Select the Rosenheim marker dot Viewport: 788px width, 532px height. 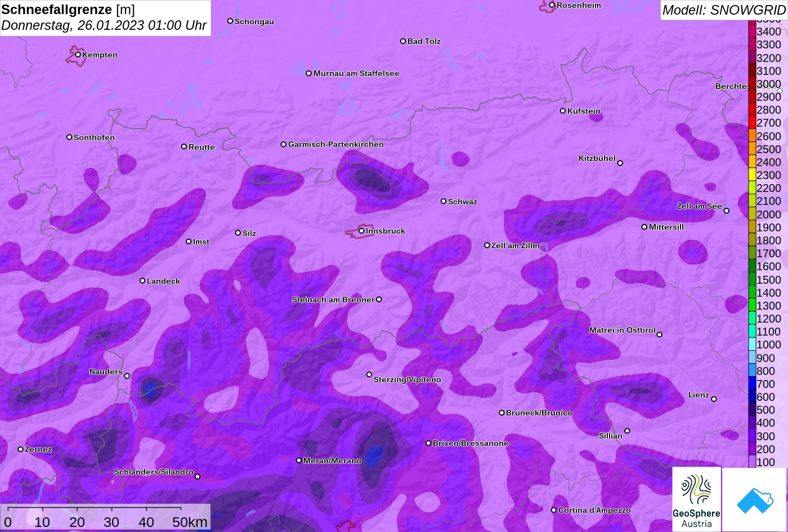pyautogui.click(x=552, y=5)
